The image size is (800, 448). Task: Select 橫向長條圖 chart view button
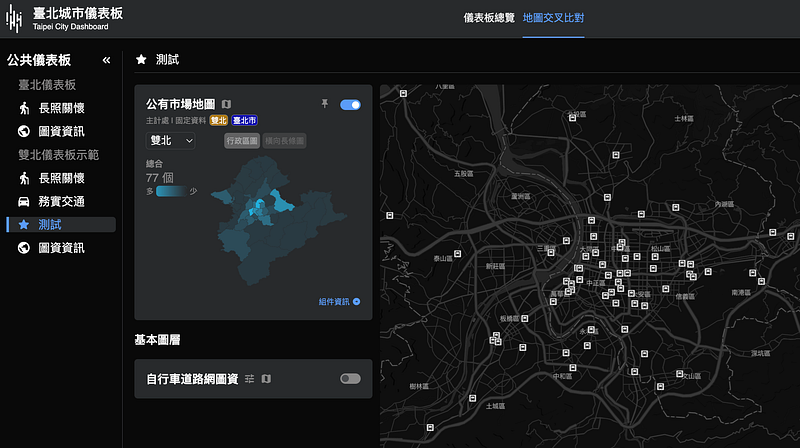(x=285, y=141)
